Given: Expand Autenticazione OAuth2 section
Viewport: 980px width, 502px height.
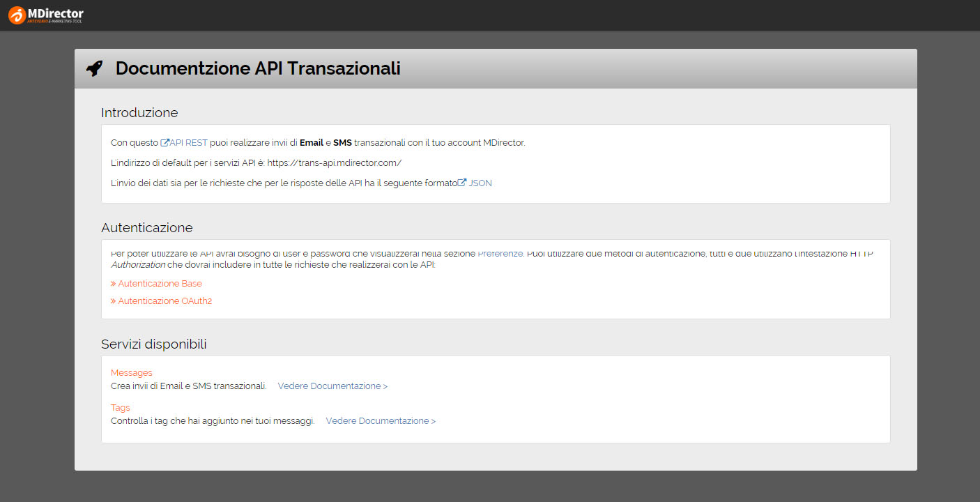Looking at the screenshot, I should 161,301.
